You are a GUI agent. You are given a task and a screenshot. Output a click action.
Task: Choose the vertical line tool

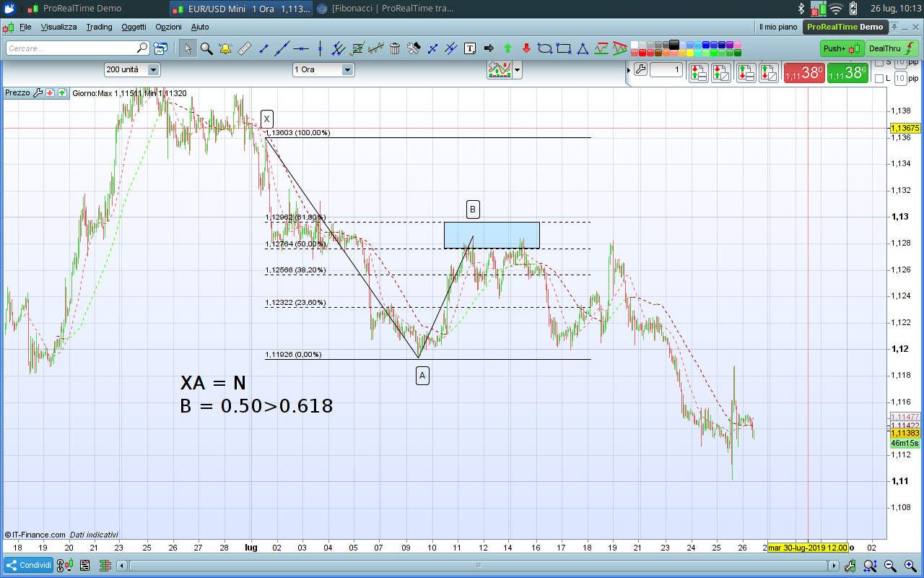[x=320, y=48]
